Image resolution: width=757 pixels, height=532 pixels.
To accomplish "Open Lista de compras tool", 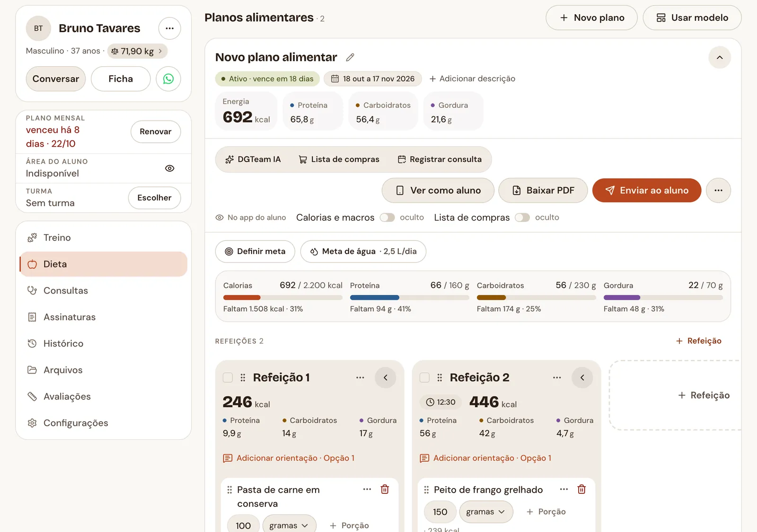I will click(x=339, y=159).
